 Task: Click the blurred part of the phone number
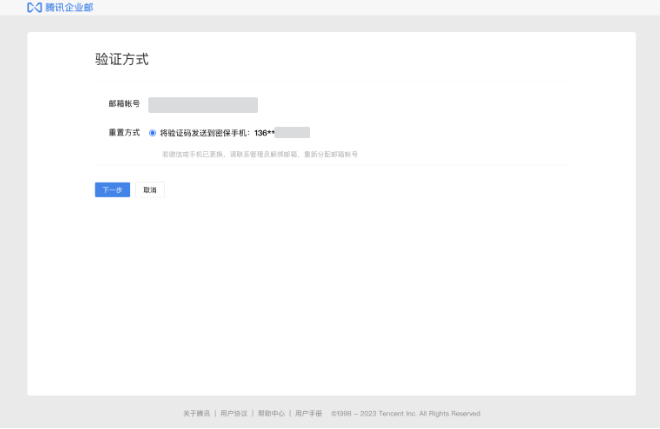(292, 132)
